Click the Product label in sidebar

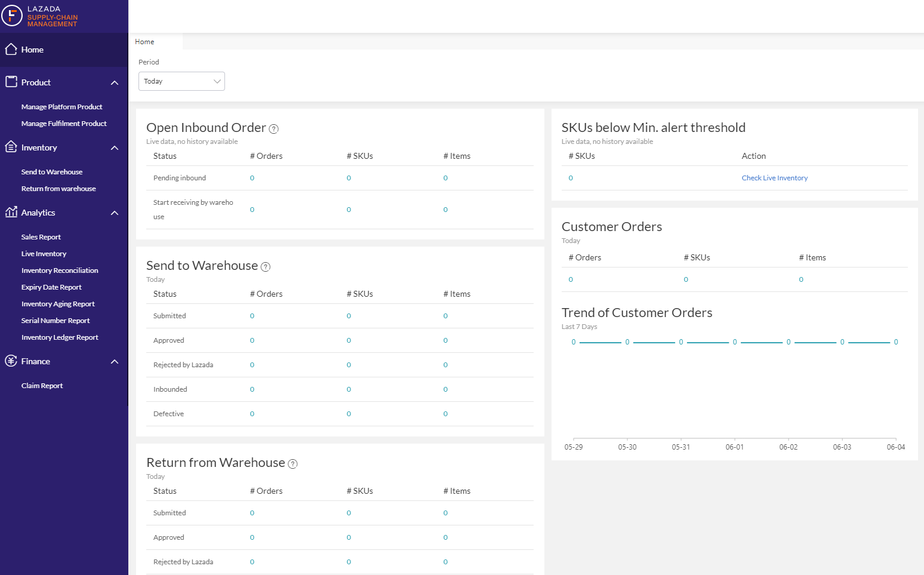[x=36, y=82]
